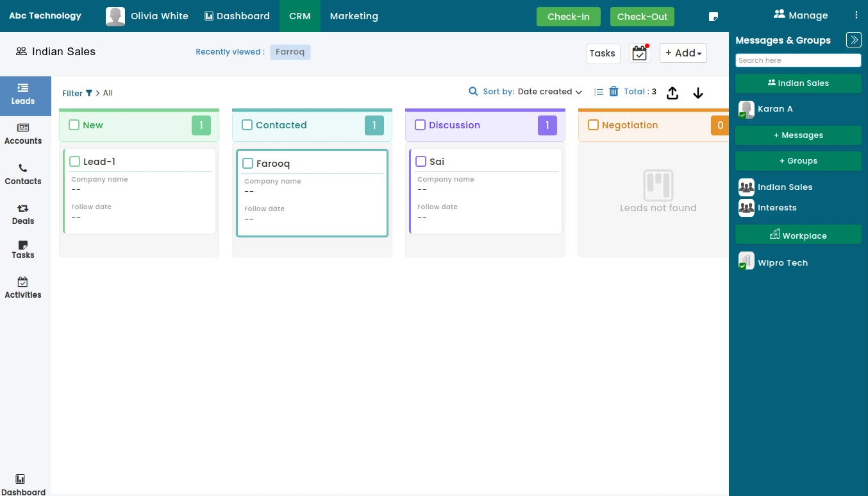Select all leads in Negotiation column

593,125
